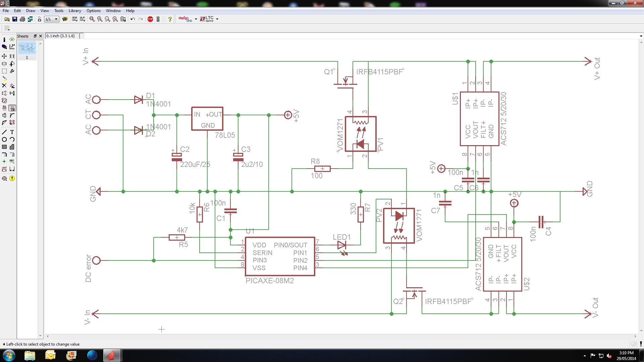Click the red STOP icon
The image size is (644, 362).
pyautogui.click(x=150, y=19)
